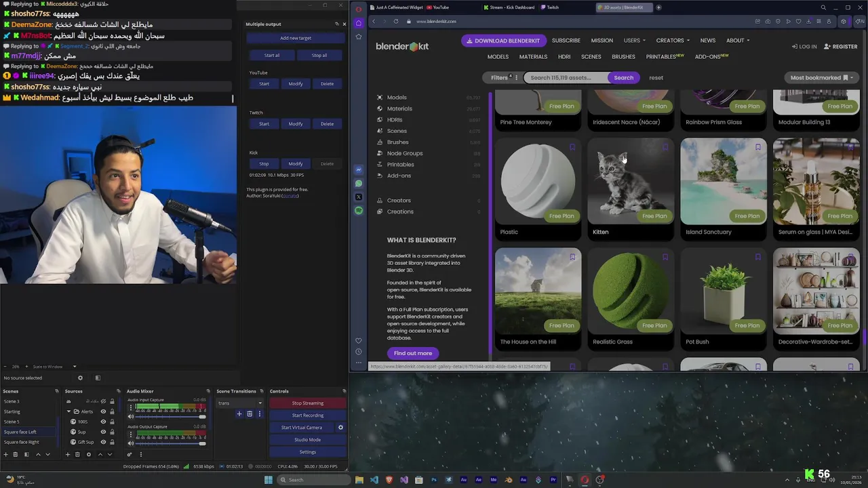This screenshot has height=488, width=868.
Task: Hide the Sup source via eye icon
Action: [103, 432]
